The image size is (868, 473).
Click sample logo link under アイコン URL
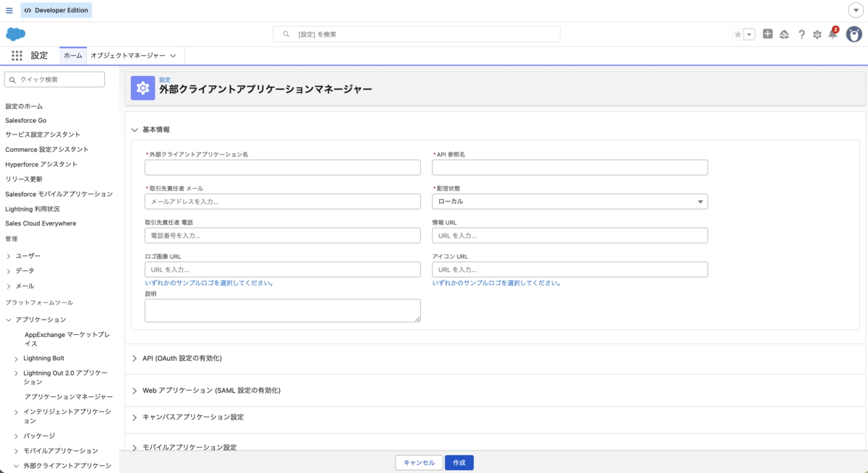[496, 283]
